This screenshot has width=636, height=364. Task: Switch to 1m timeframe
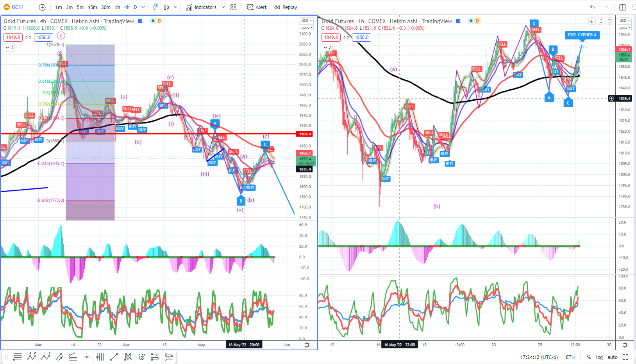[59, 7]
